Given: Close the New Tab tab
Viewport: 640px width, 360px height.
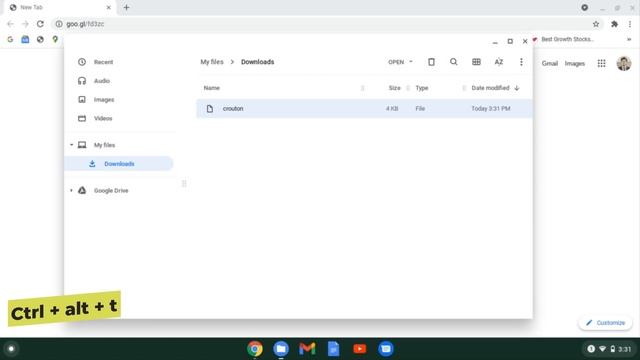Looking at the screenshot, I should click(x=109, y=7).
